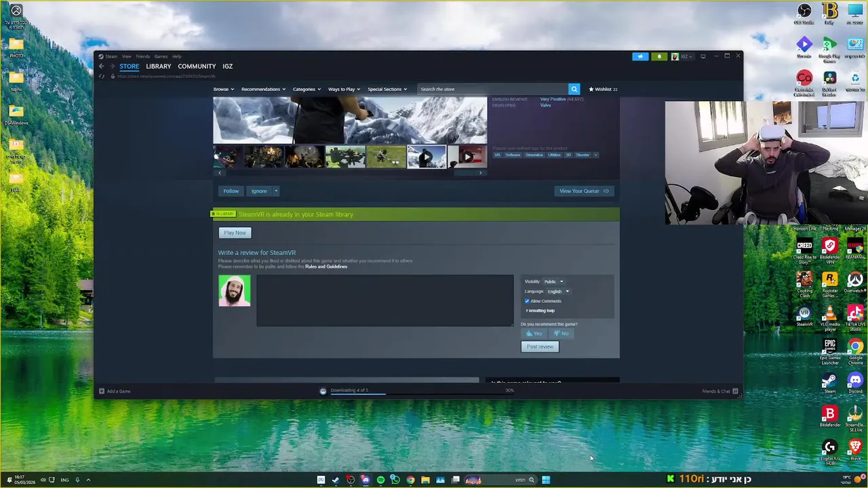Screen dimensions: 868x488
Task: Open the Steam notifications bell icon
Action: 658,56
